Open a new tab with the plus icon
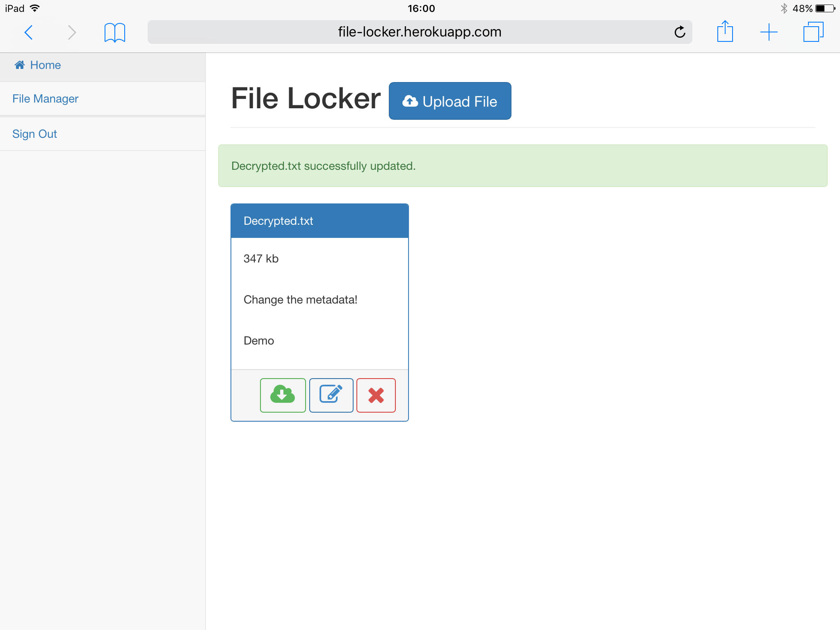840x630 pixels. pyautogui.click(x=769, y=32)
